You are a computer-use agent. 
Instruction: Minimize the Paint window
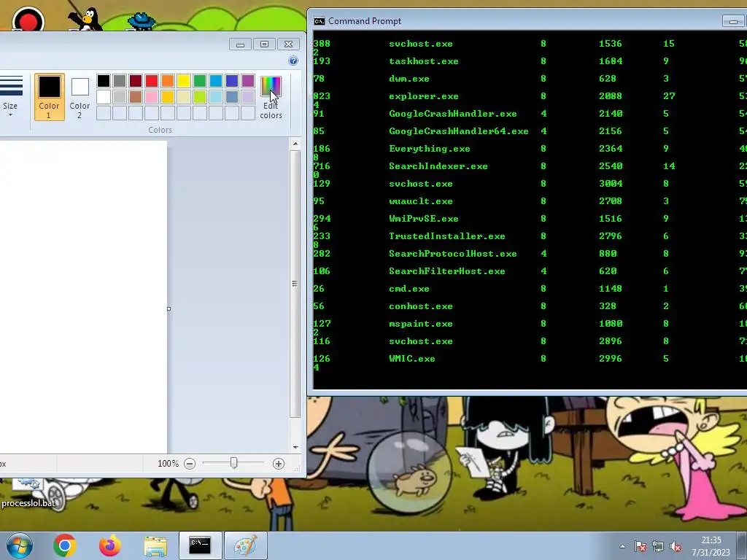tap(241, 44)
